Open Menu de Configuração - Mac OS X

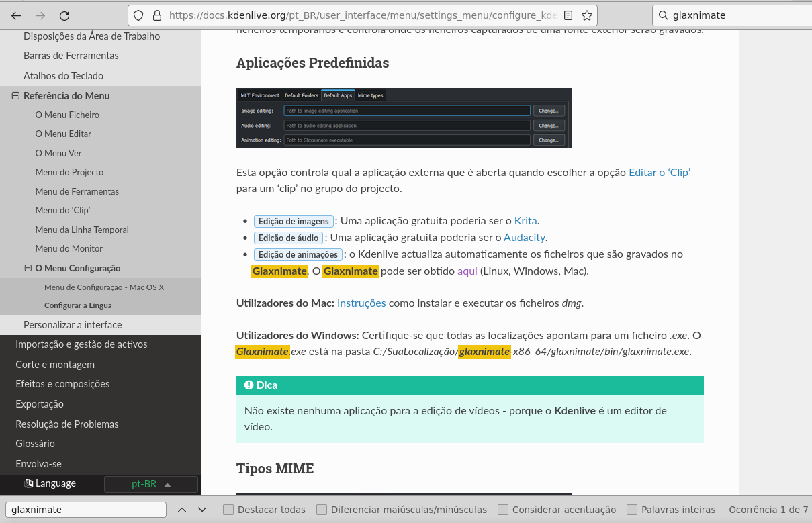coord(104,287)
